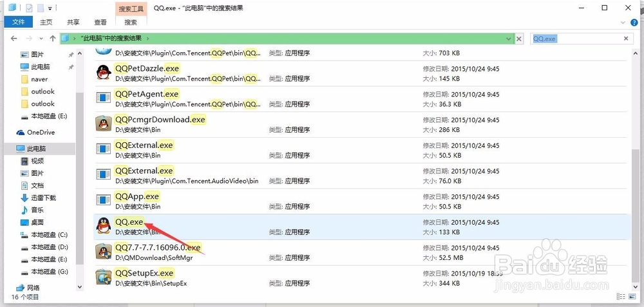Open recent locations dropdown beside forward arrow
This screenshot has width=644, height=307.
coord(41,39)
